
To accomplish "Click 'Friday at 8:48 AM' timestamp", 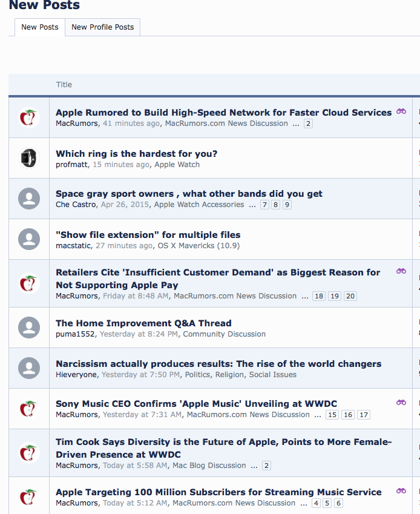I will tap(136, 296).
